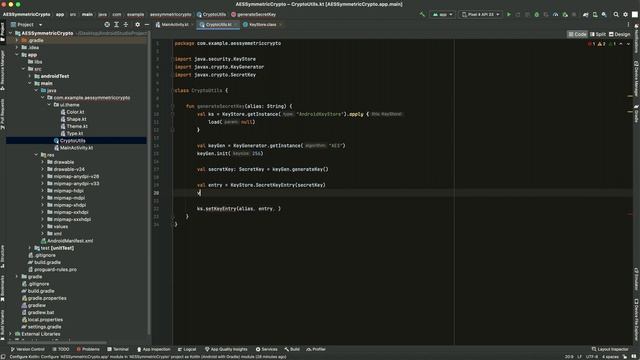
Task: Open Notifications side panel
Action: tap(636, 39)
